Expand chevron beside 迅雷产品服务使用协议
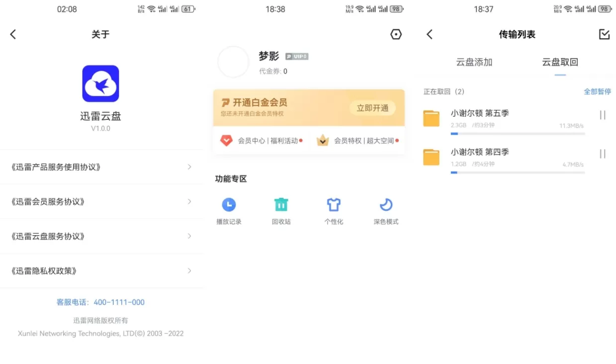The image size is (616, 364). 189,167
